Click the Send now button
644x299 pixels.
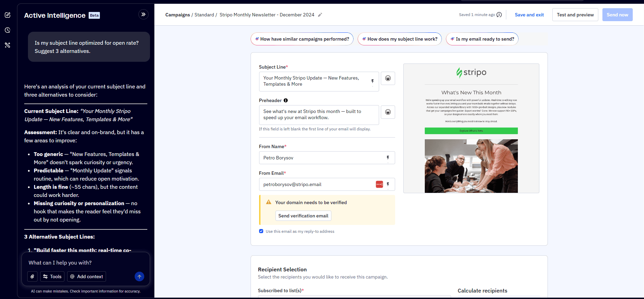617,15
